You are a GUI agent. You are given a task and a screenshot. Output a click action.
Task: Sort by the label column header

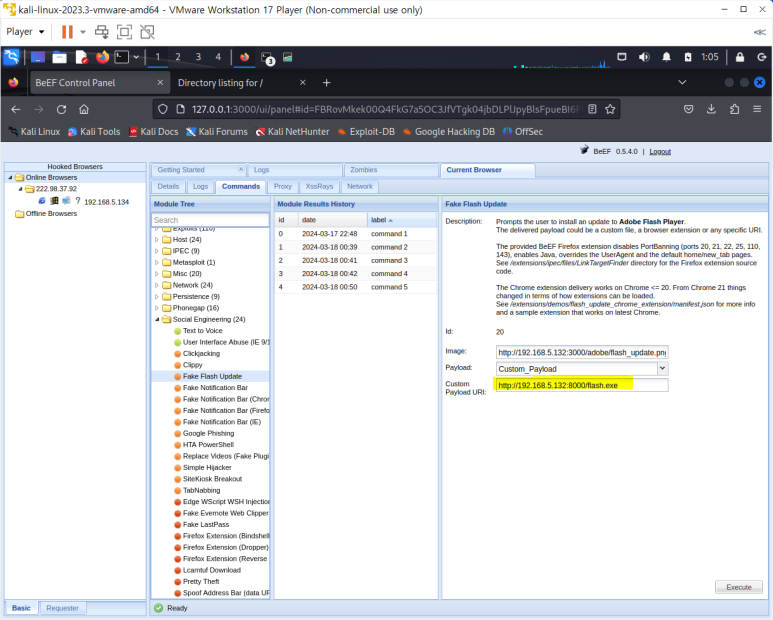[x=401, y=220]
